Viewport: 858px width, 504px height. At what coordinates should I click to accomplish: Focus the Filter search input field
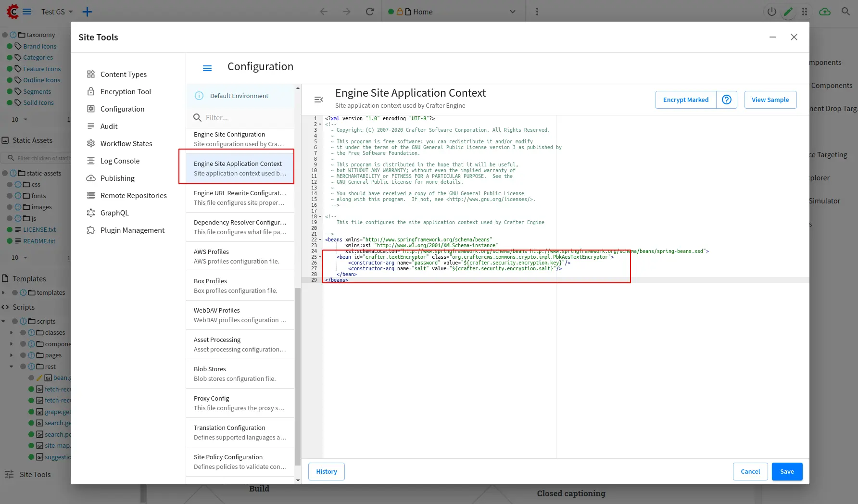point(245,117)
